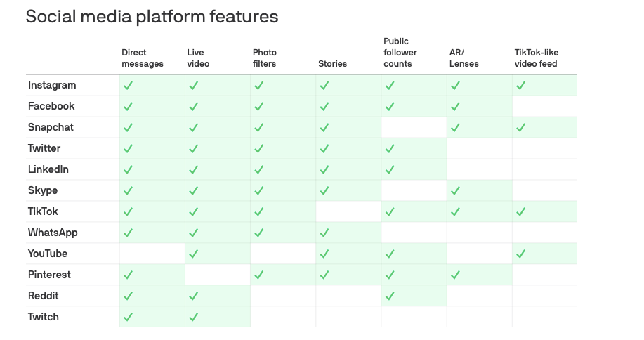Image resolution: width=644 pixels, height=340 pixels.
Task: Click the Direct messages column header
Action: 142,58
